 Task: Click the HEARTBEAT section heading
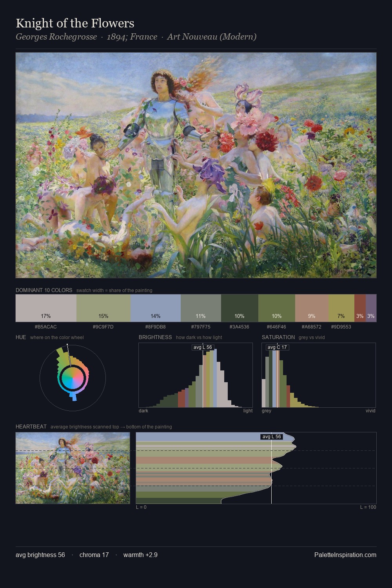[x=31, y=426]
